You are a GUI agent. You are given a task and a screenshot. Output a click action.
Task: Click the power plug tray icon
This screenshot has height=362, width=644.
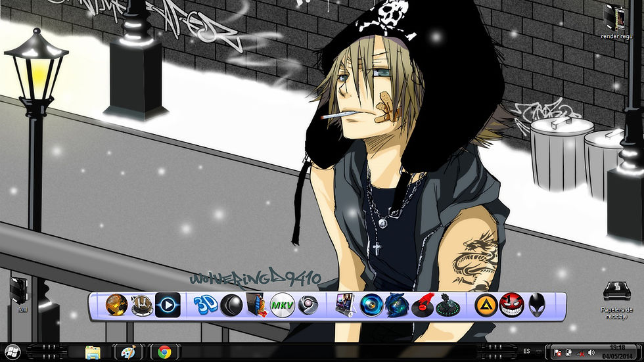pos(569,353)
